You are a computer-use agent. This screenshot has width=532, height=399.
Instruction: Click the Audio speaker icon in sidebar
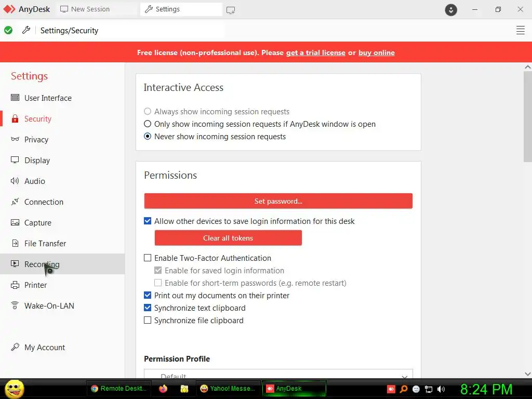tap(15, 181)
